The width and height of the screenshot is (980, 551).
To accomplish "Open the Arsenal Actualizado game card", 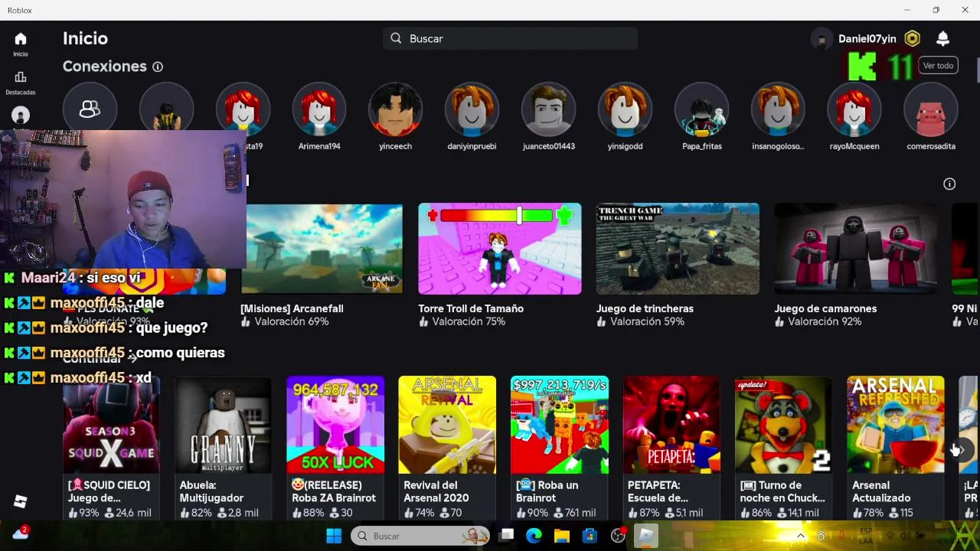I will 896,448.
